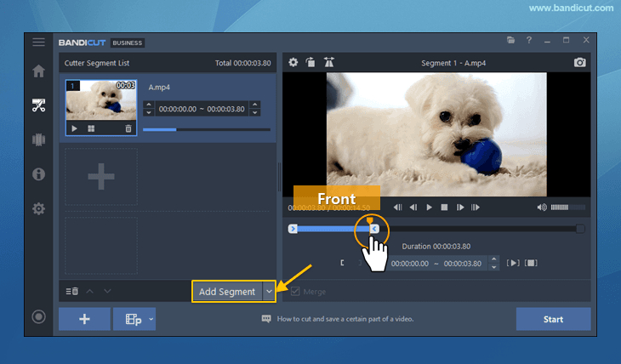This screenshot has width=621, height=364.
Task: Click the project file button
Action: 133,319
